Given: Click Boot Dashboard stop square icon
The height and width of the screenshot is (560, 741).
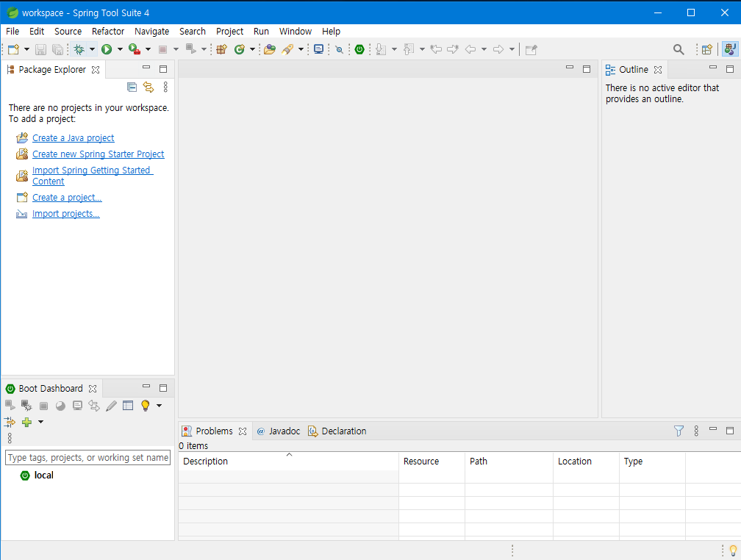Looking at the screenshot, I should [x=43, y=406].
